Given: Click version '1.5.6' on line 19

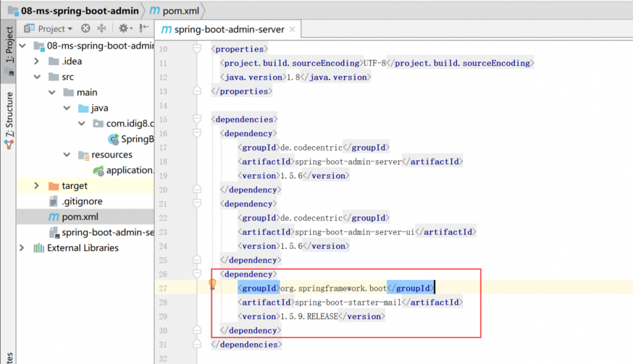Looking at the screenshot, I should pyautogui.click(x=291, y=176).
